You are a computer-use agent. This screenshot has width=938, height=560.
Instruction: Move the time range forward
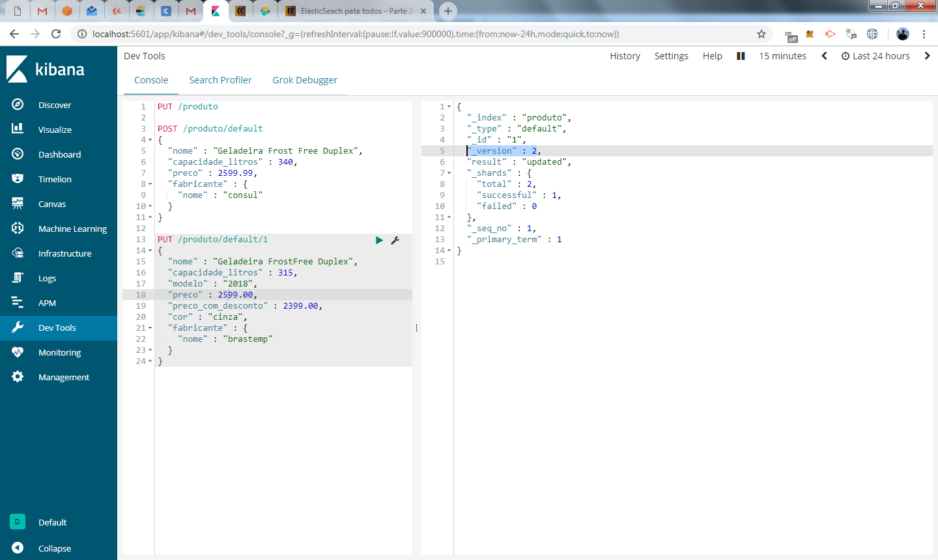(927, 56)
